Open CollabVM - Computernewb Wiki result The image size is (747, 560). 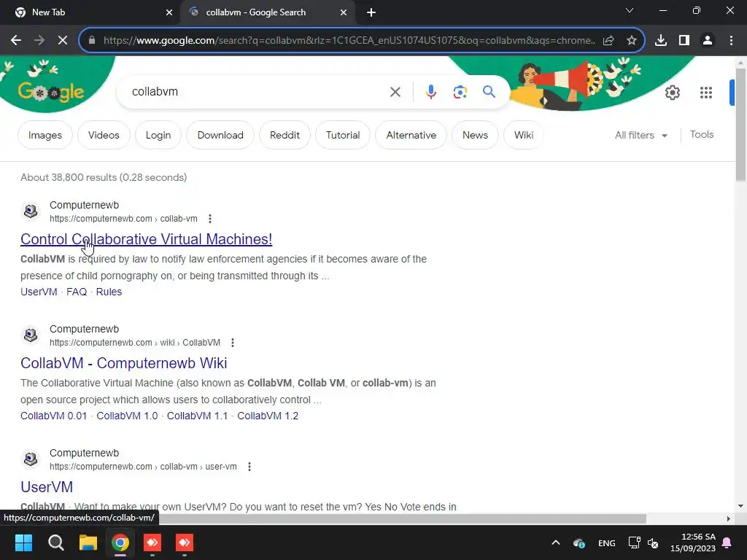point(124,363)
